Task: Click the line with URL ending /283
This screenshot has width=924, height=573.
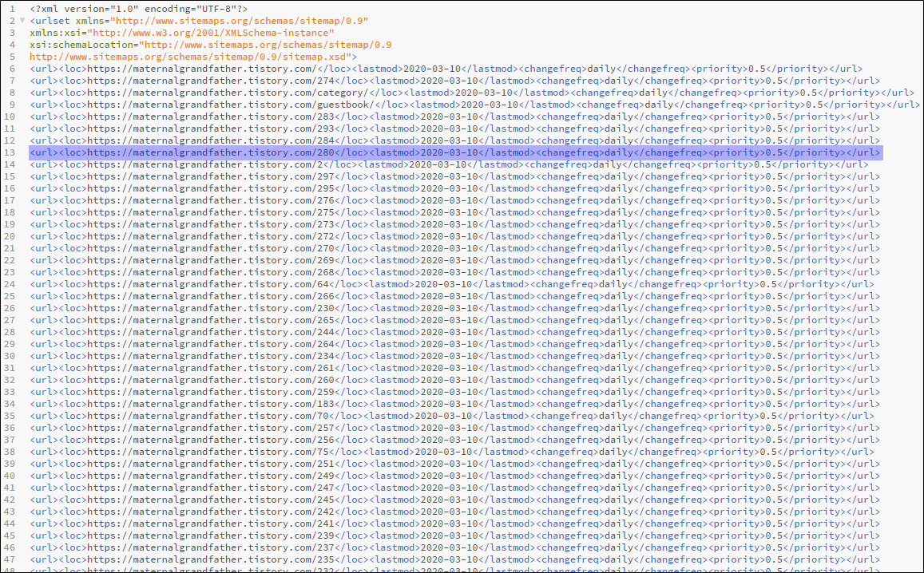Action: tap(455, 117)
